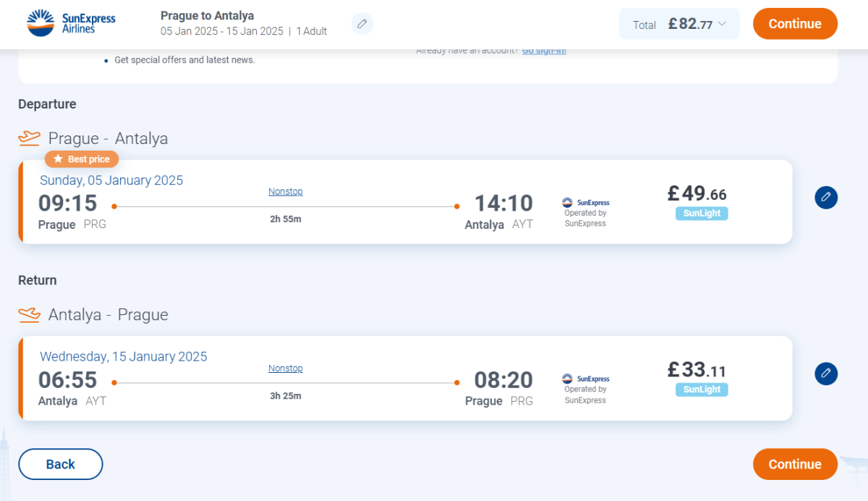868x501 pixels.
Task: Edit the return flight selection
Action: (826, 374)
